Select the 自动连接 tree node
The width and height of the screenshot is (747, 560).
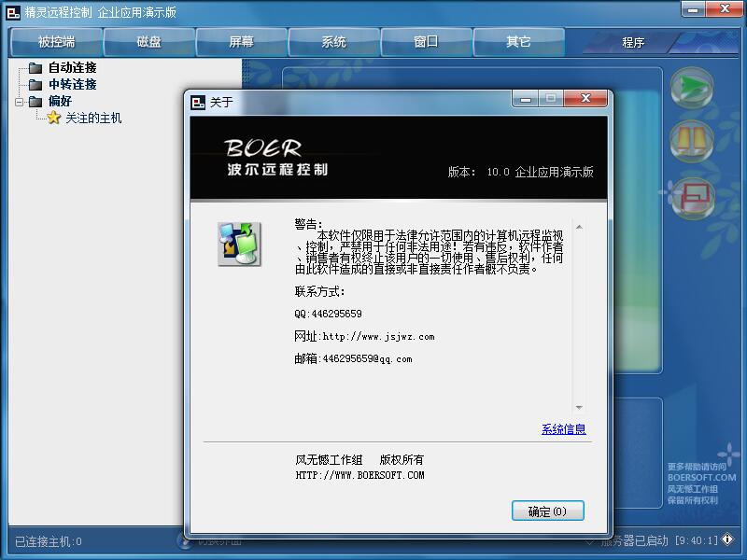[x=73, y=67]
